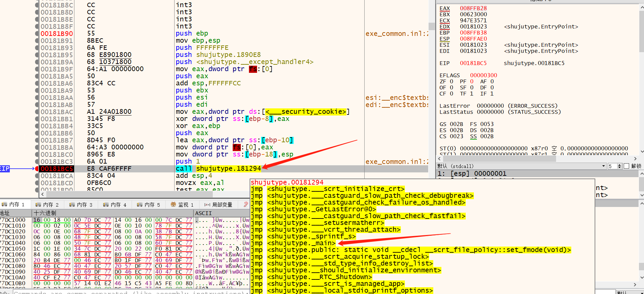The width and height of the screenshot is (644, 294).
Task: Click address 00181BA5 in disassembly
Action: tap(57, 76)
